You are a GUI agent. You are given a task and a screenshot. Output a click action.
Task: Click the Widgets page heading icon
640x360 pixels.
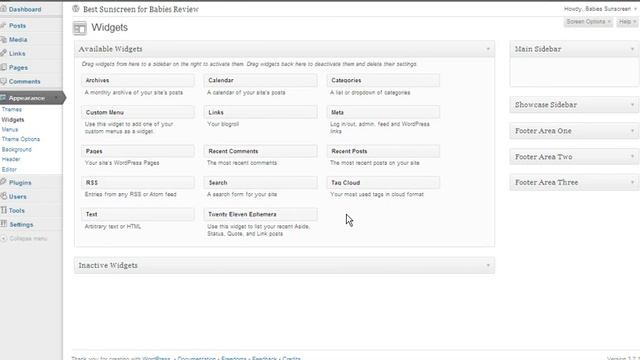click(x=80, y=28)
